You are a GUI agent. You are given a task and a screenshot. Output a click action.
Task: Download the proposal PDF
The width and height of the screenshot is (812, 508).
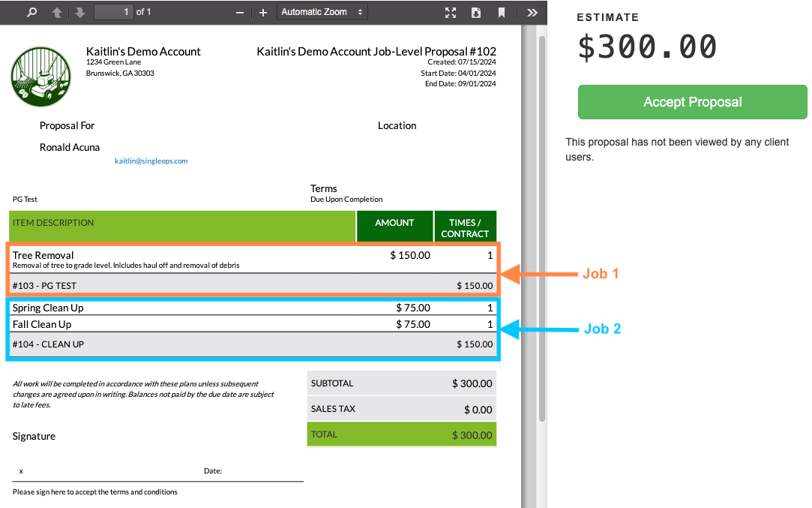[475, 12]
